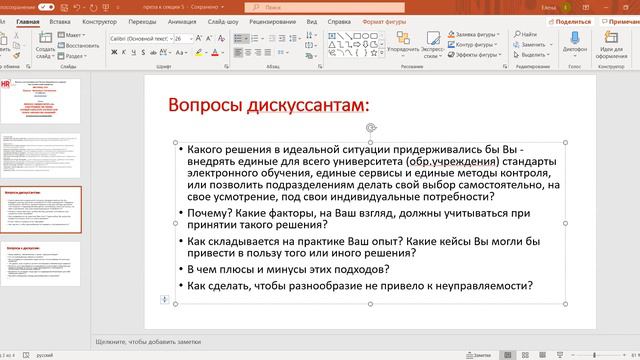Viewport: 640px width, 360px height.
Task: Toggle italic К formatting
Action: [124, 52]
